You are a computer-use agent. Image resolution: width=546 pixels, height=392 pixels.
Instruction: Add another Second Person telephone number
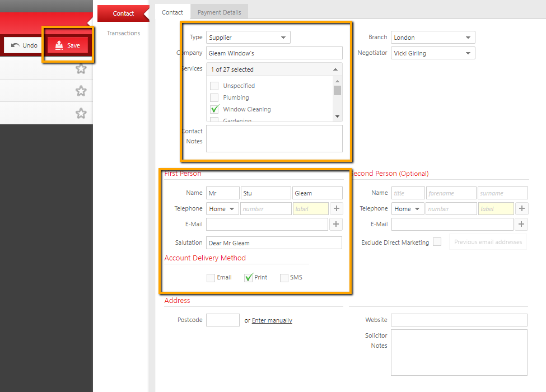point(521,208)
